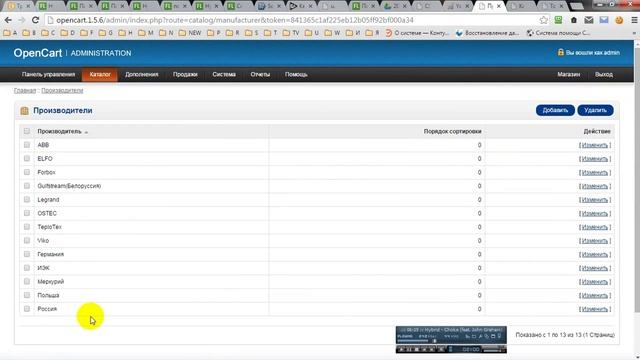Open the NEW bookmarks folder
The width and height of the screenshot is (640, 360).
[190, 33]
